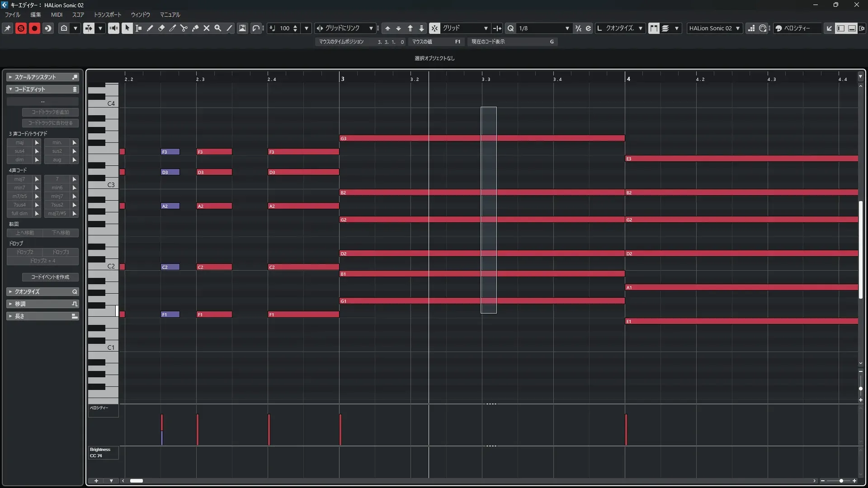This screenshot has height=488, width=868.
Task: Click the horizontal zoom slider handle
Action: pyautogui.click(x=841, y=481)
